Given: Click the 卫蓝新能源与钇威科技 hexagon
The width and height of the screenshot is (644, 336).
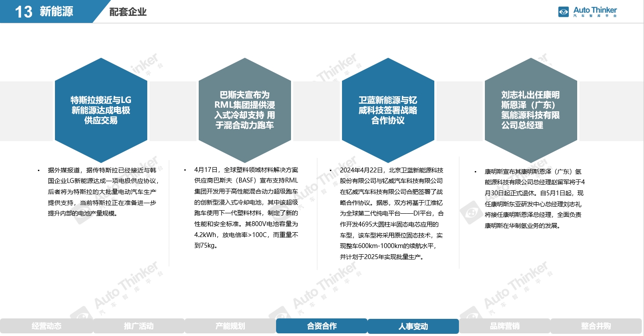Looking at the screenshot, I should [x=388, y=110].
